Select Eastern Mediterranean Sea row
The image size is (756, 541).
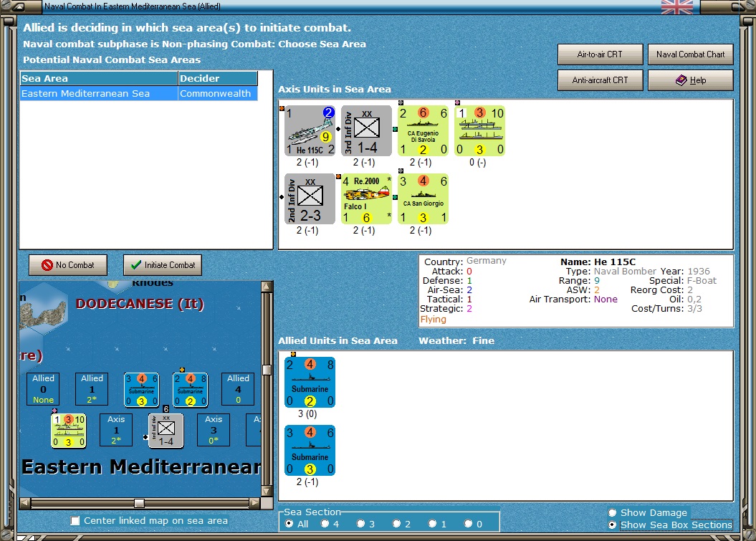138,94
